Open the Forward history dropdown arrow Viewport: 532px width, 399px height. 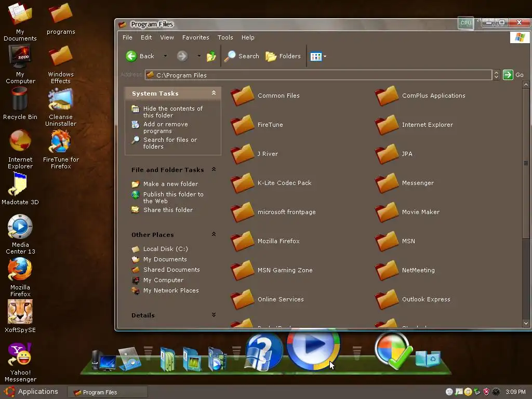click(199, 56)
